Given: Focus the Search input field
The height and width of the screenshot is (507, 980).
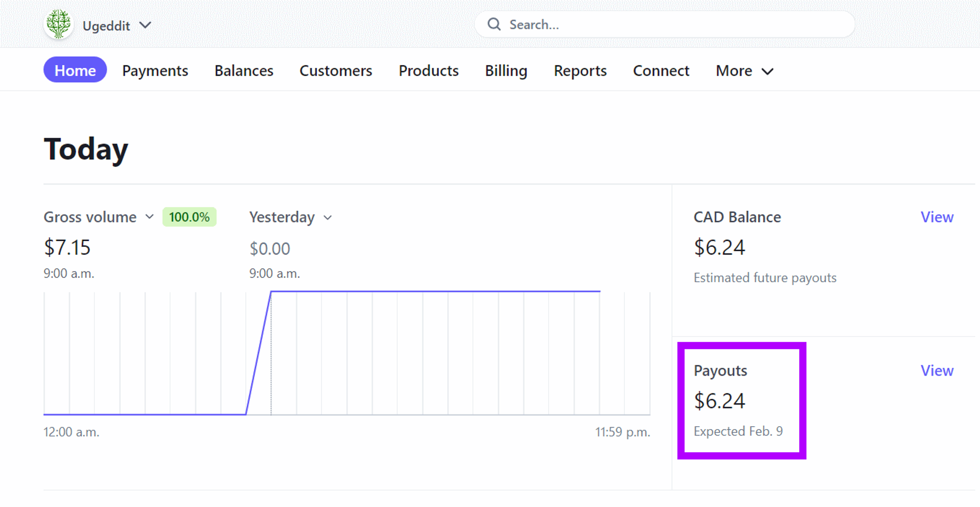Looking at the screenshot, I should click(x=676, y=24).
